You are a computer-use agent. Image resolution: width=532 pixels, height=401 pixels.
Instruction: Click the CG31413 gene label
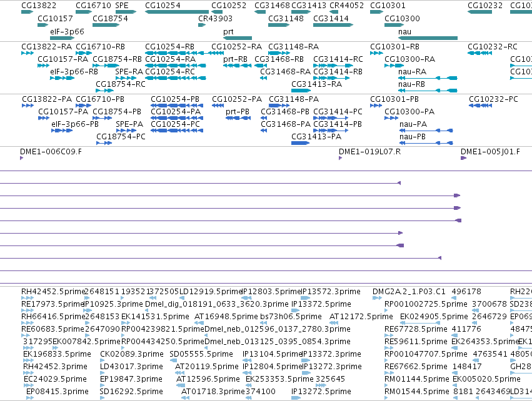tap(309, 6)
